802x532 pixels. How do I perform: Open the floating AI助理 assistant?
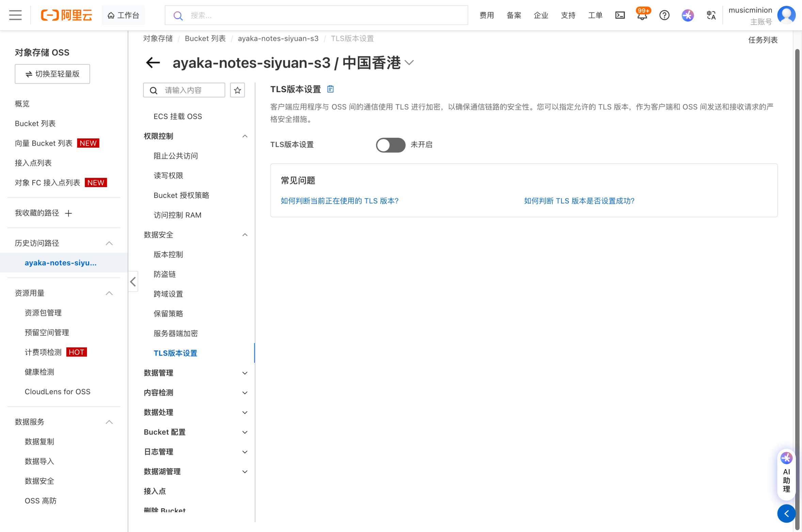tap(786, 475)
